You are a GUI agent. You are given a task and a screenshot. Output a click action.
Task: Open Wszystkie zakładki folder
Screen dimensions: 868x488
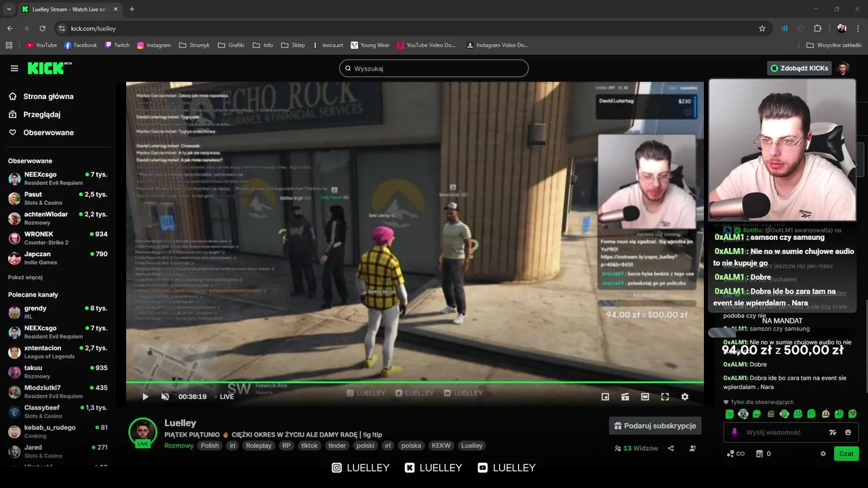[x=834, y=45]
